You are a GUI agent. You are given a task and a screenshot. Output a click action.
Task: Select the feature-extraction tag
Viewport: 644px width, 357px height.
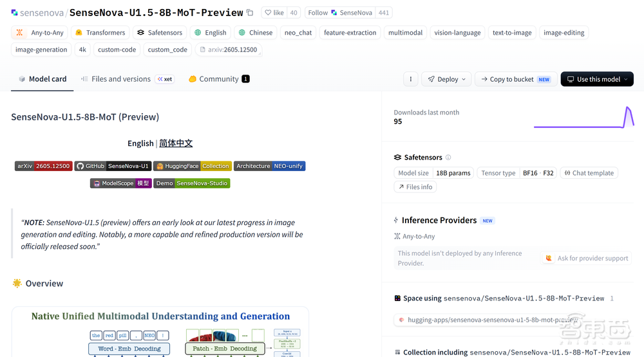click(x=350, y=32)
